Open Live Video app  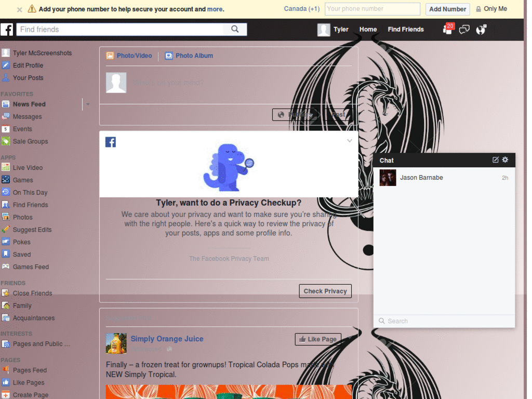[22, 168]
